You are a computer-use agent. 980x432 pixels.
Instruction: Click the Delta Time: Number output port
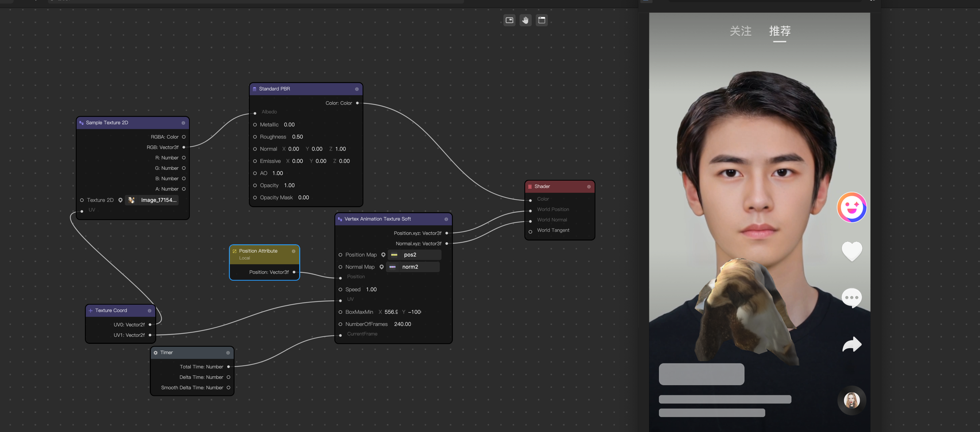[228, 377]
